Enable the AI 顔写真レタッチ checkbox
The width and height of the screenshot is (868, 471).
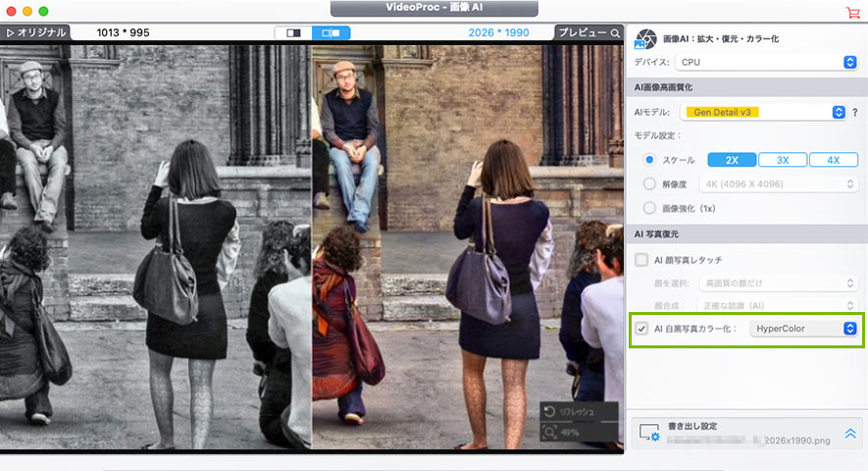(x=641, y=259)
